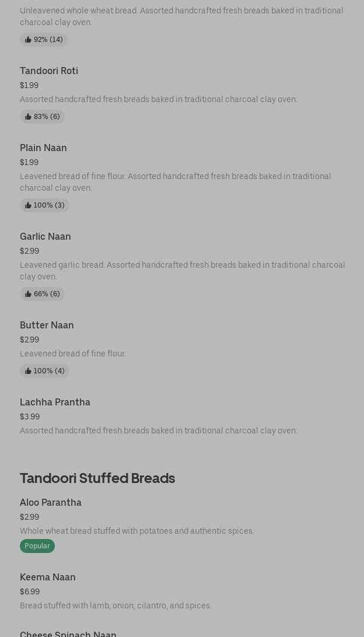
Task: Click thumbs-up icon on Plain Naan rating
Action: [x=28, y=205]
